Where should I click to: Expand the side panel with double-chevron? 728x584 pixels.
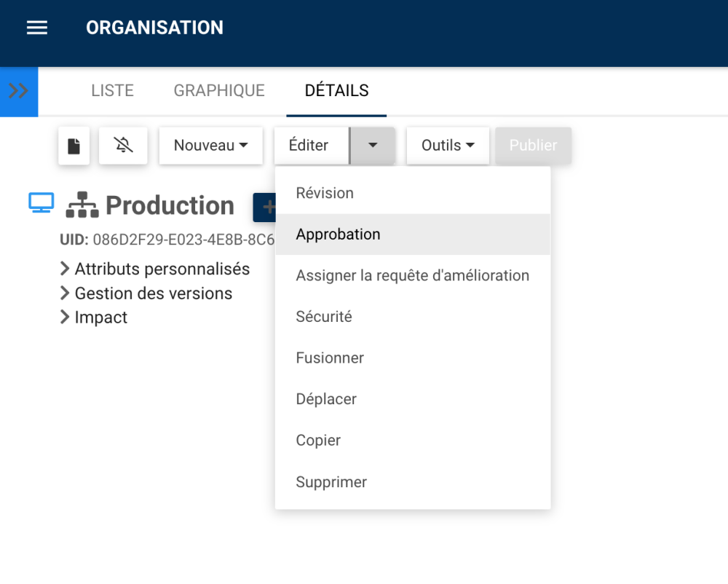18,91
